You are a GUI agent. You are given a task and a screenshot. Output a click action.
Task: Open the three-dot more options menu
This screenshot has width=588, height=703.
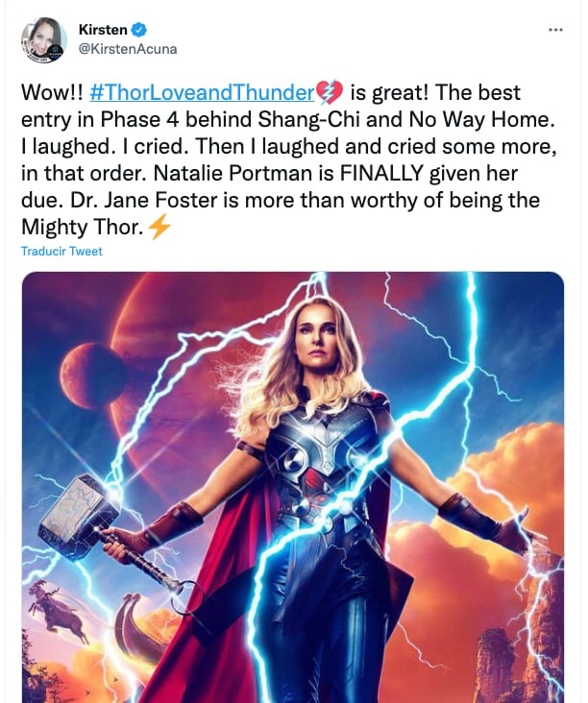click(555, 30)
